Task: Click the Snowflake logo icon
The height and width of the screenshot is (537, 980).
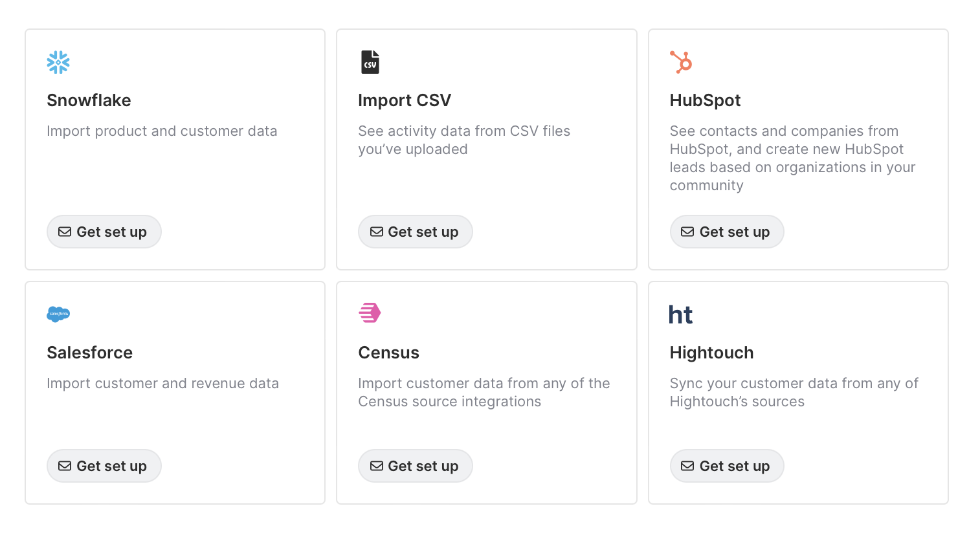Action: 58,62
